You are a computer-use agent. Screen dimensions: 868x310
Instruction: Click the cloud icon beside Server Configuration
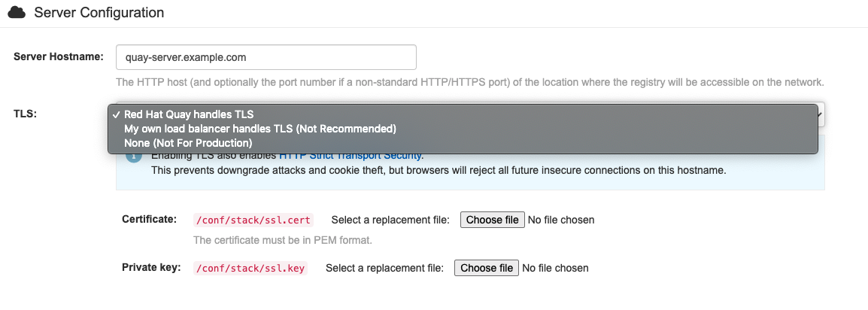pyautogui.click(x=17, y=13)
